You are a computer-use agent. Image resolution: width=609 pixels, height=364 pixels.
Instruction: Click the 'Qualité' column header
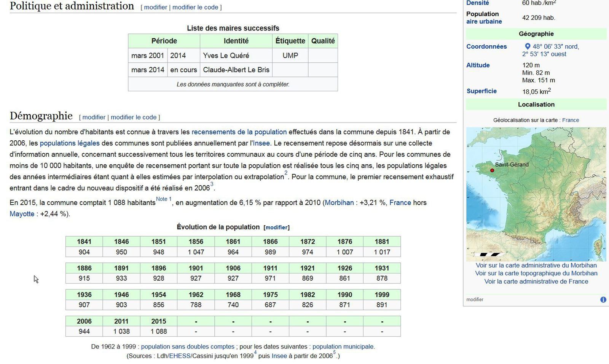[323, 41]
